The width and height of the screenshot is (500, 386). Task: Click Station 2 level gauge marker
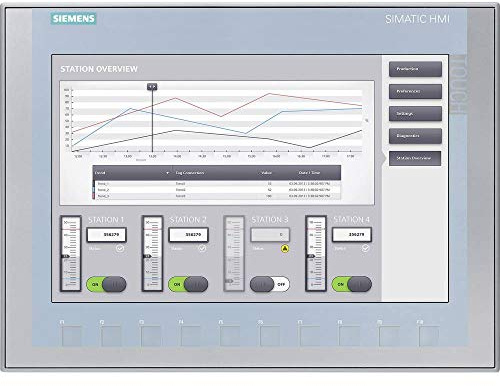(148, 256)
